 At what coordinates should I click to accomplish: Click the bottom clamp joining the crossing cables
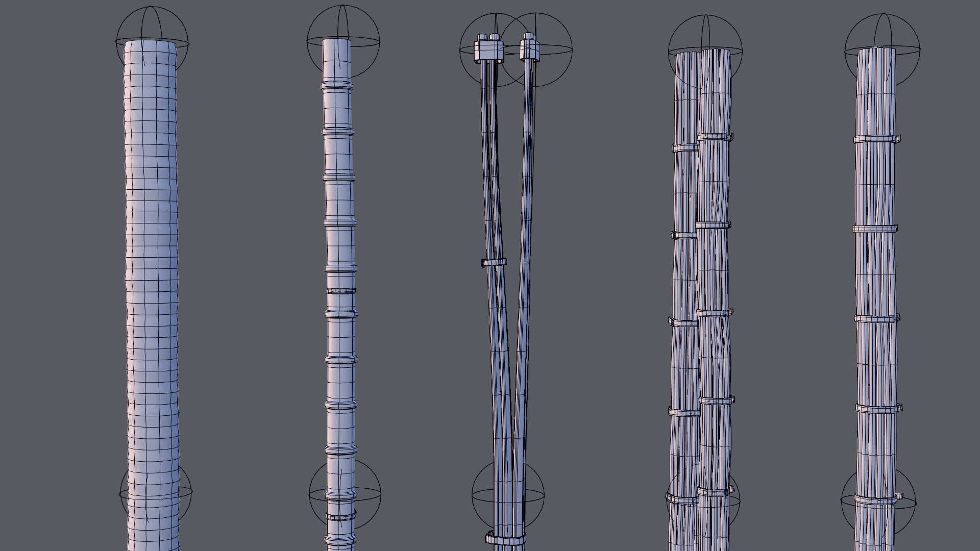(x=504, y=539)
